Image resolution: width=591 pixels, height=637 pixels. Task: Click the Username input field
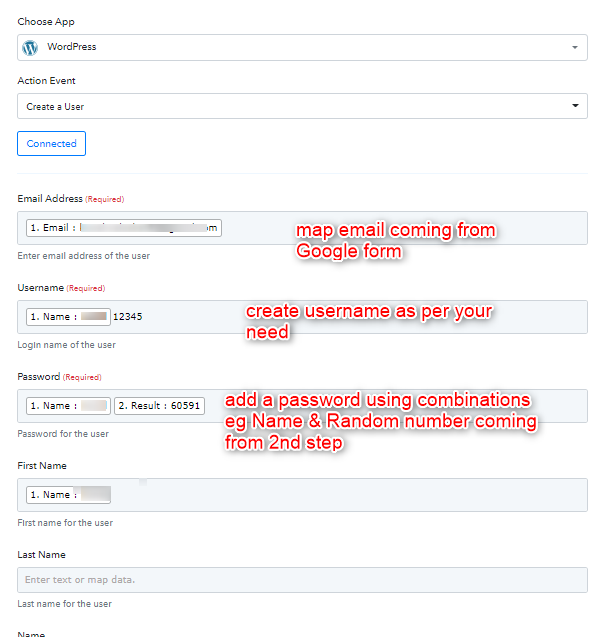(302, 316)
